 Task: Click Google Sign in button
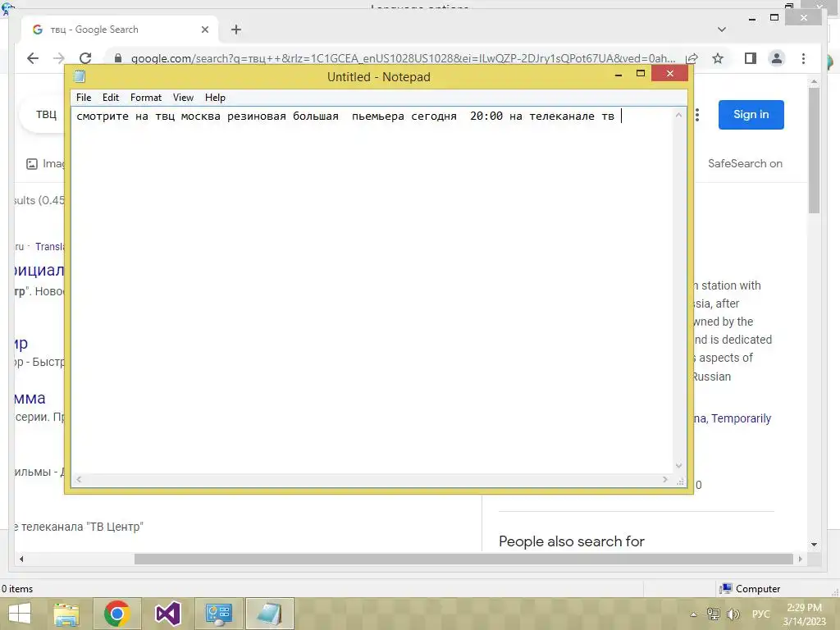click(x=751, y=115)
